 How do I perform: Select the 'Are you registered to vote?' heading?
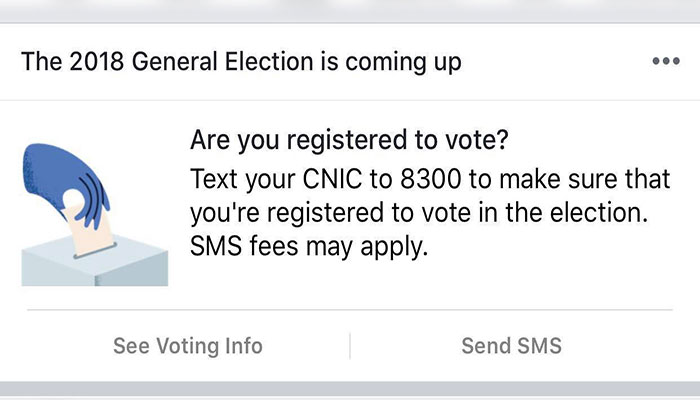pyautogui.click(x=349, y=140)
